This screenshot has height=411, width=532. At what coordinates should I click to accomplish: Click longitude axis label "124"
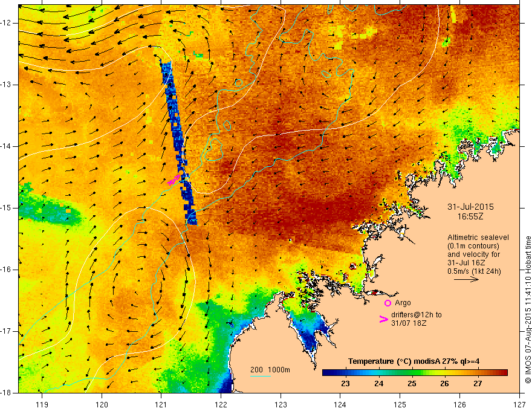[340, 404]
